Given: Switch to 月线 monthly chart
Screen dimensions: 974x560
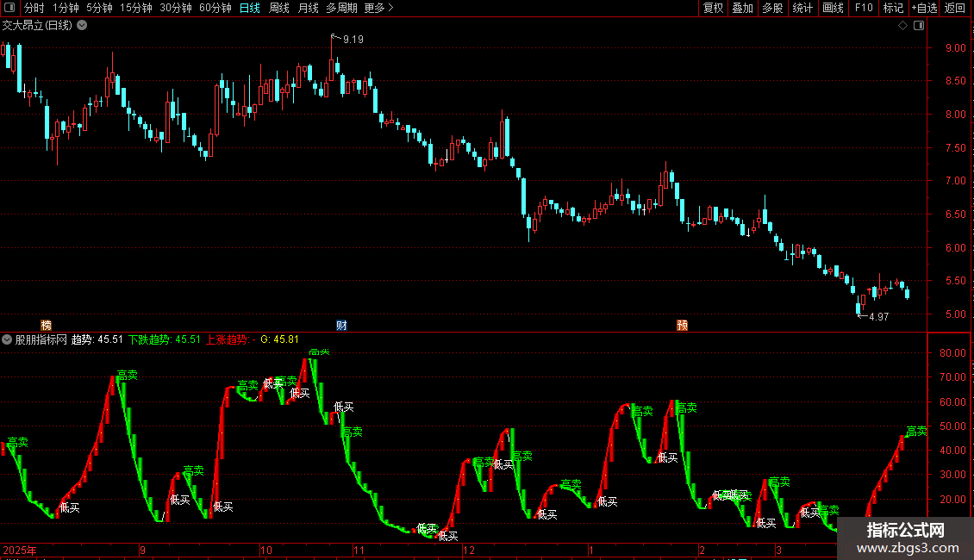Looking at the screenshot, I should (308, 8).
